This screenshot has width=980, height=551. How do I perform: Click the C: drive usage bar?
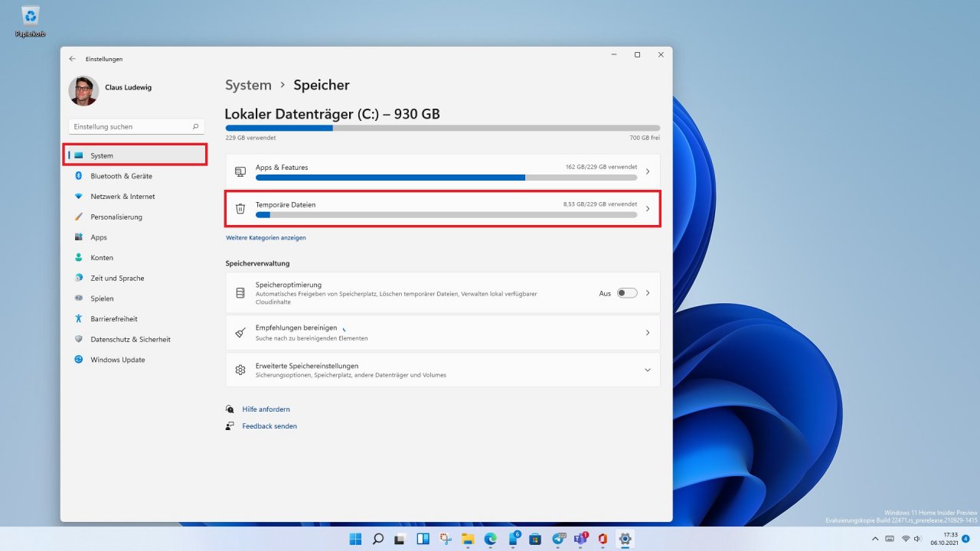(443, 129)
